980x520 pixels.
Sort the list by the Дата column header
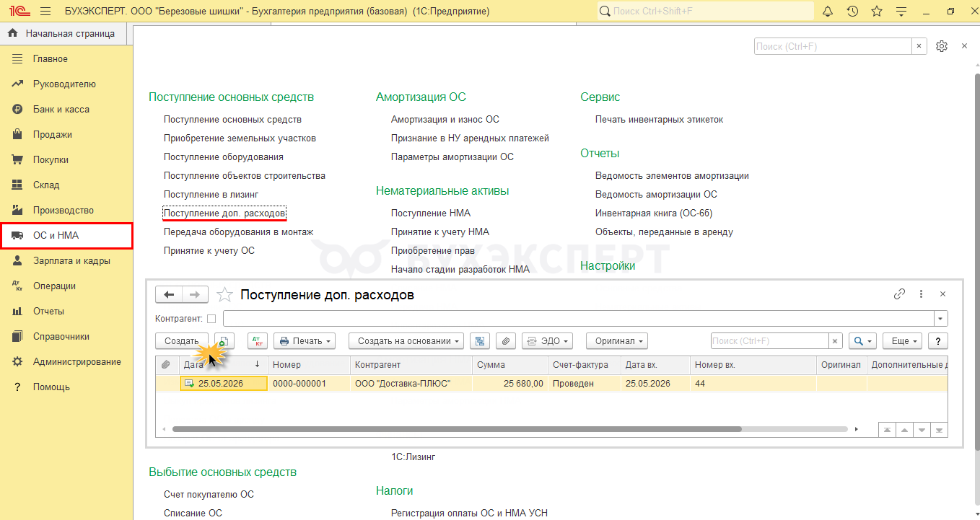223,365
